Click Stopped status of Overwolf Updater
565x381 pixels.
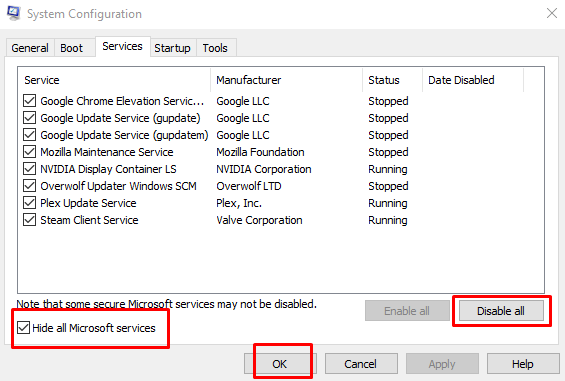click(388, 186)
